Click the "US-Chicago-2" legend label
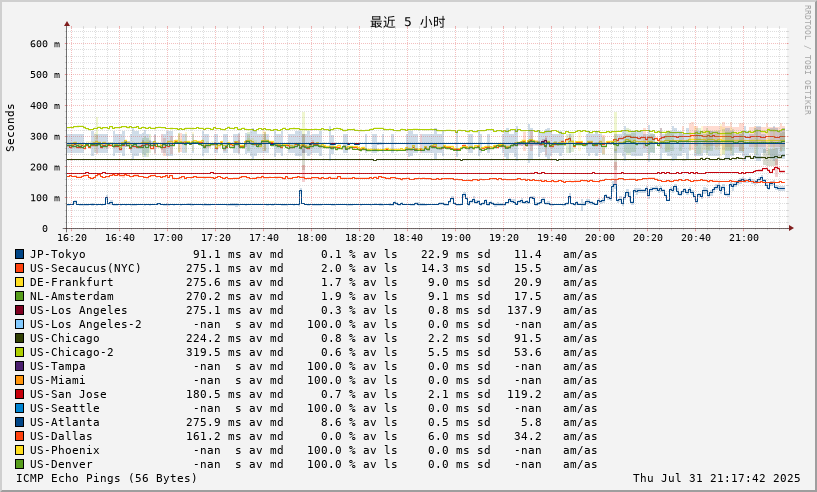817x492 pixels. click(x=71, y=352)
